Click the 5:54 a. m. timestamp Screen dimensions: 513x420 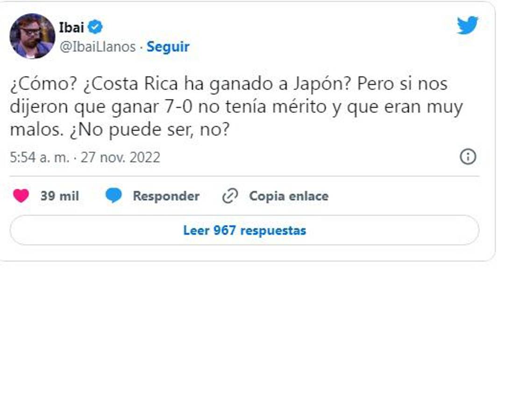click(x=40, y=157)
